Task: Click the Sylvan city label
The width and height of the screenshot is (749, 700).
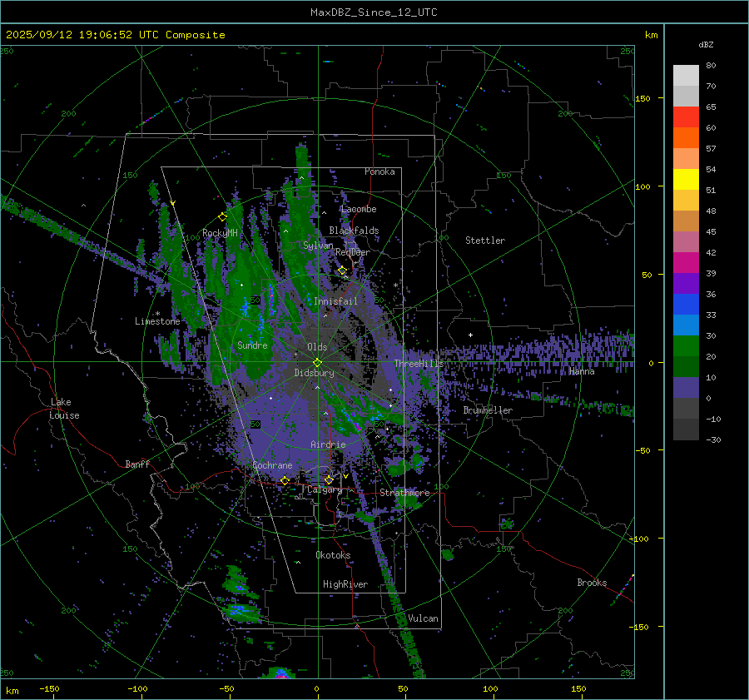Action: (318, 246)
